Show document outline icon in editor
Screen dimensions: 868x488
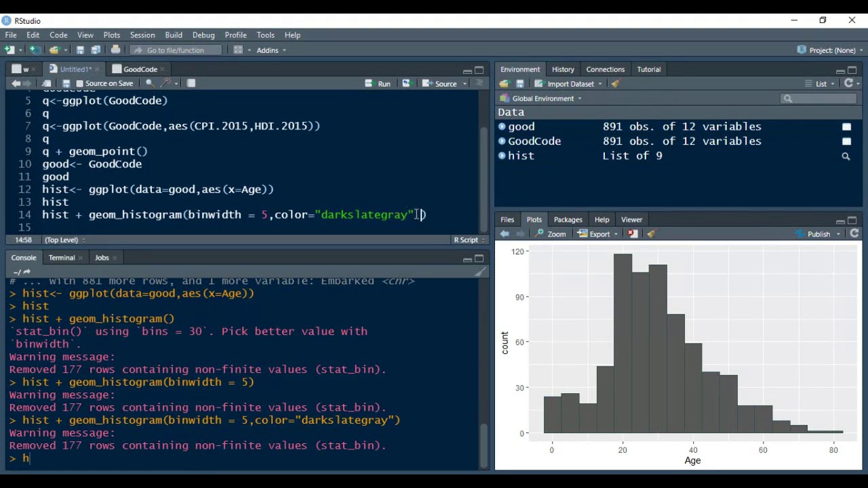click(479, 83)
